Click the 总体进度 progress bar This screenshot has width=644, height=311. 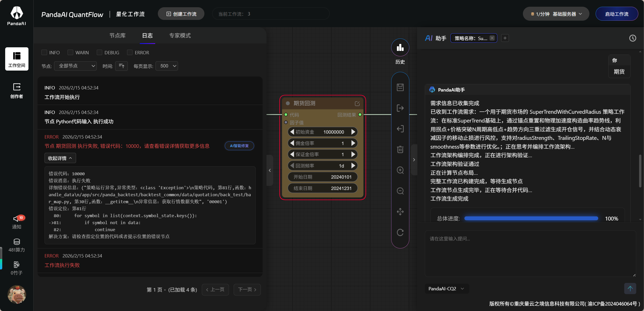[531, 218]
